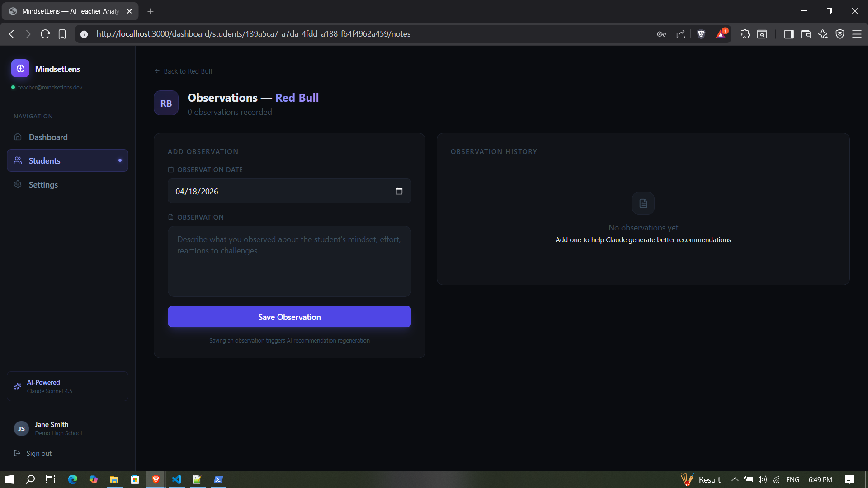Open the browser extensions puzzle icon

(745, 34)
